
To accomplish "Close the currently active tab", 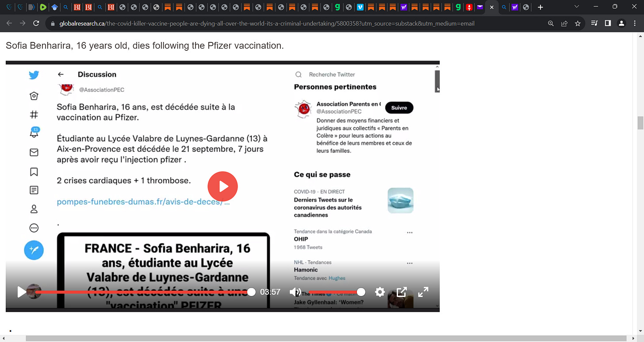I will coord(491,7).
